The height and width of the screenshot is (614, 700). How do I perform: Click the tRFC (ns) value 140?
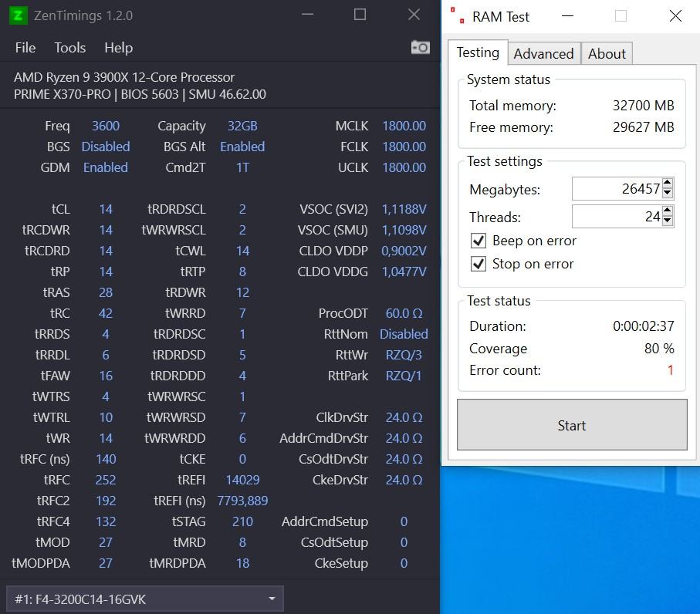(x=106, y=459)
